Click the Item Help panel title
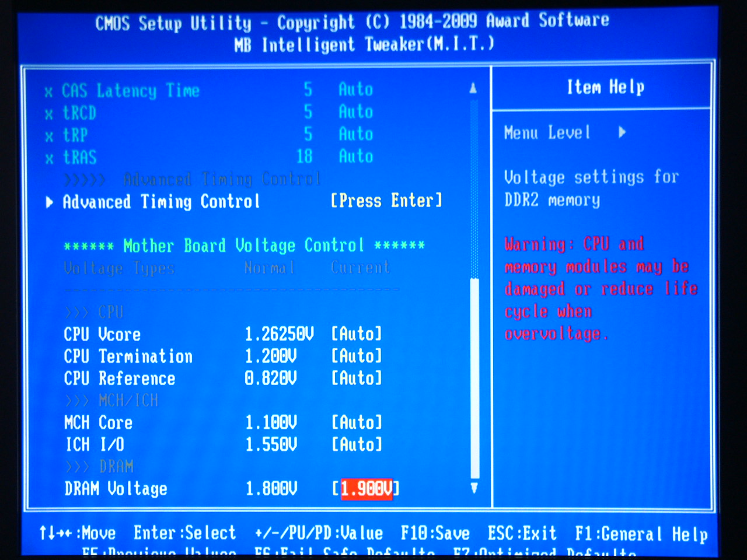This screenshot has width=747, height=560. [x=606, y=87]
